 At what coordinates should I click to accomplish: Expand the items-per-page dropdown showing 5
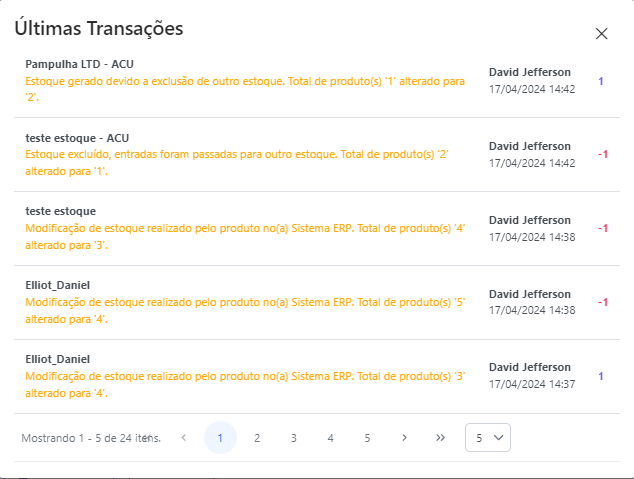pyautogui.click(x=488, y=438)
